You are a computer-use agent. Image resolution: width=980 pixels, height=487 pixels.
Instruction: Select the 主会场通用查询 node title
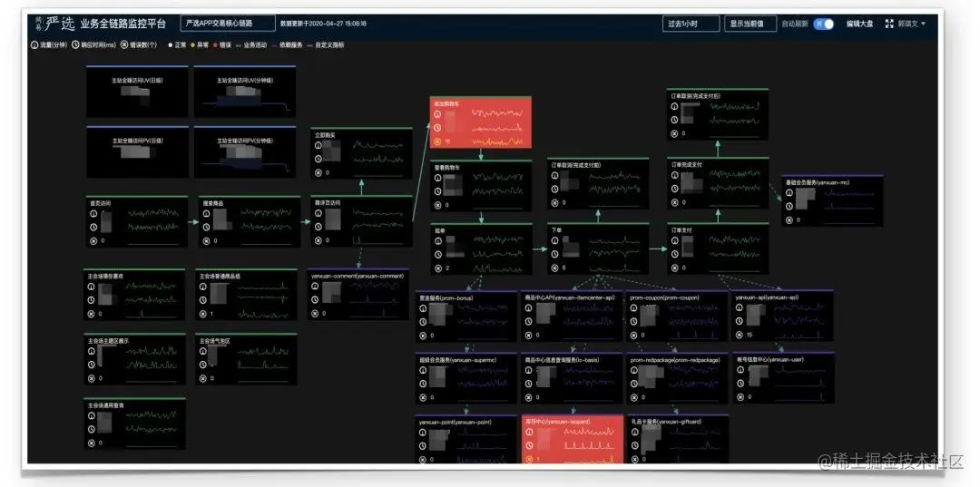click(x=106, y=405)
